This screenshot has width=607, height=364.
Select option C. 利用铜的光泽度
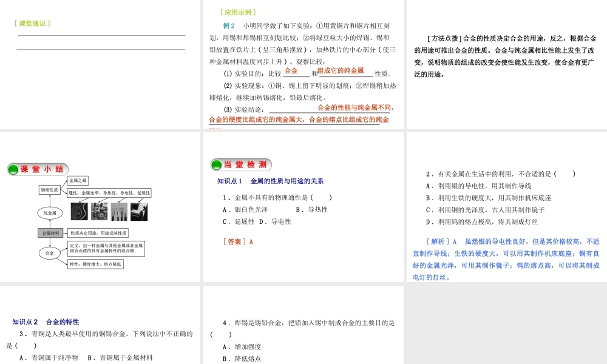pos(485,210)
